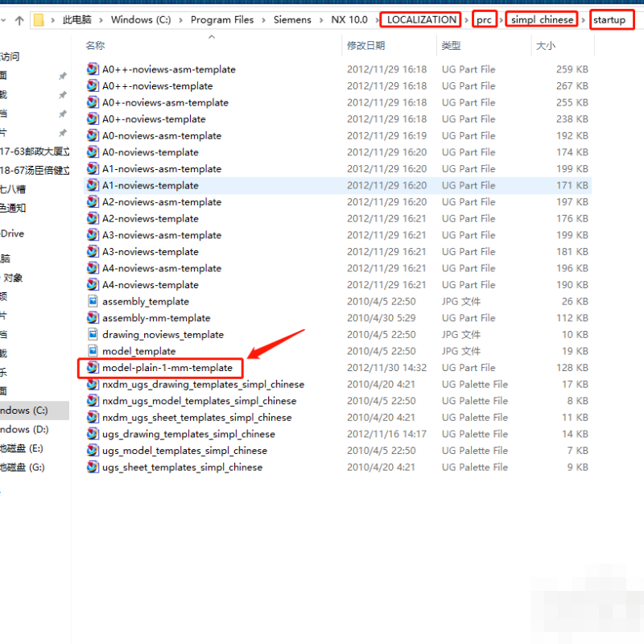The height and width of the screenshot is (644, 644).
Task: Go to prc breadcrumb segment
Action: [485, 19]
